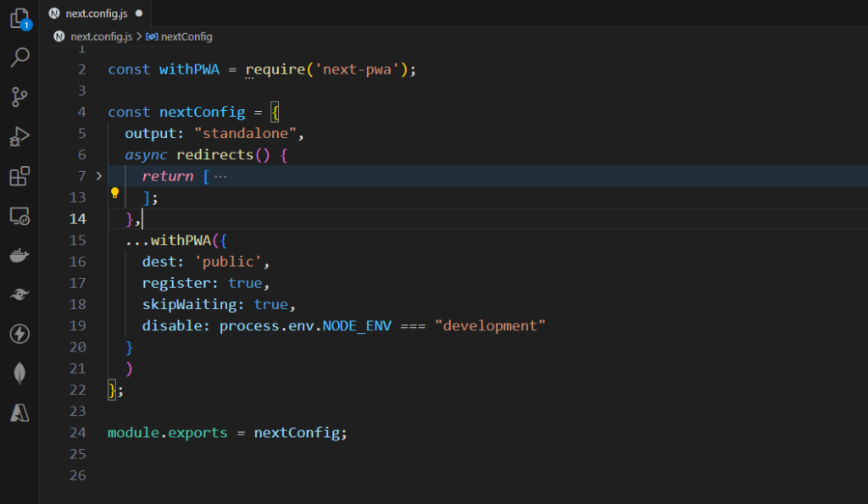Open the lightning bolt extension view
Image resolution: width=868 pixels, height=504 pixels.
tap(20, 334)
